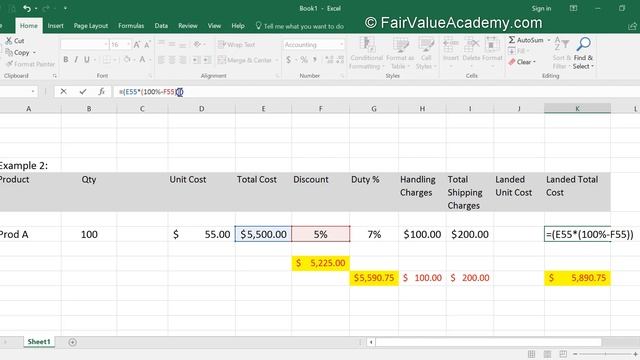The width and height of the screenshot is (640, 360).
Task: Apply Underline formatting
Action: (87, 60)
